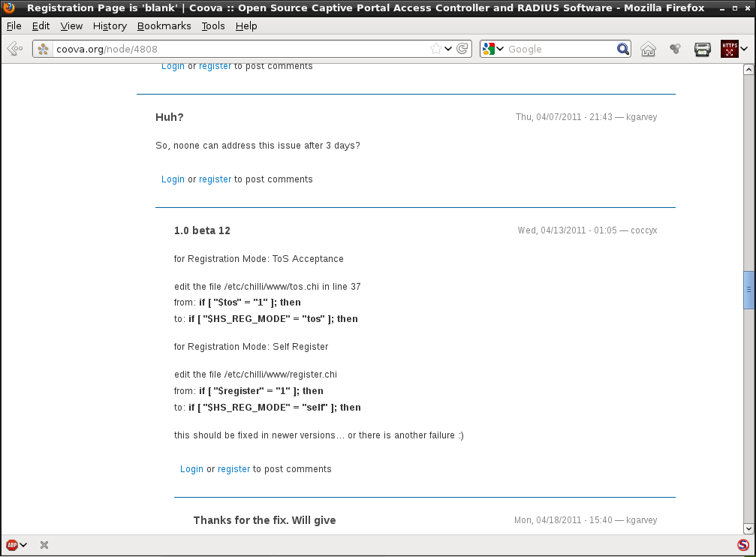The height and width of the screenshot is (557, 756).
Task: Click the 'Huh?' comment title
Action: point(169,117)
